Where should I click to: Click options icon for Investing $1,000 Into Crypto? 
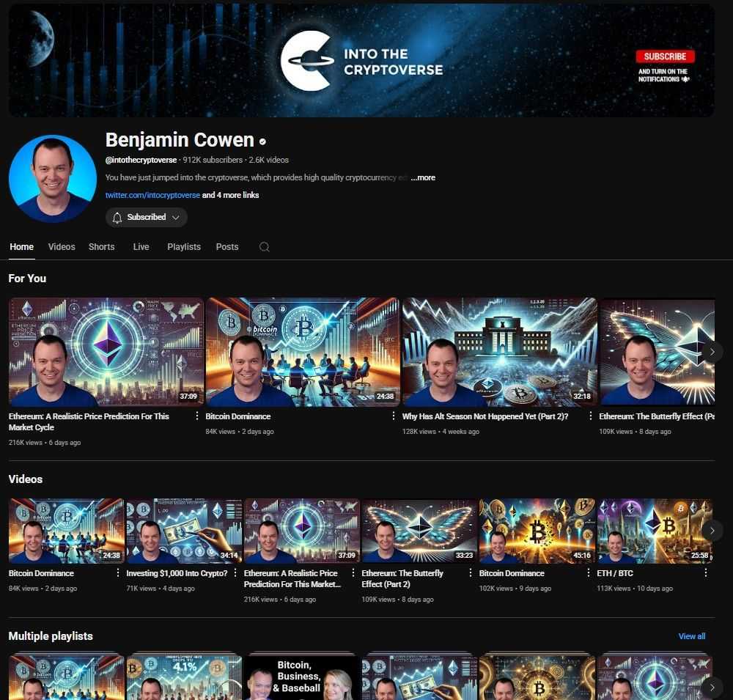(x=236, y=573)
